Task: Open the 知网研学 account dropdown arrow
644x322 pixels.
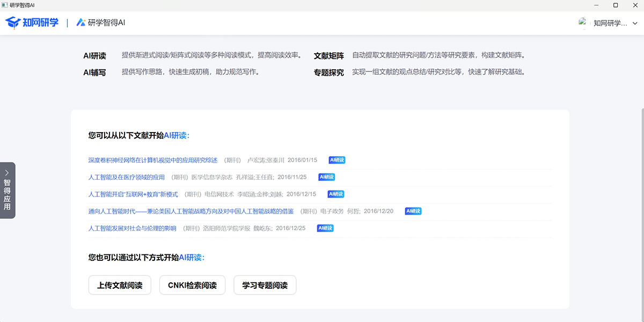Action: 635,23
